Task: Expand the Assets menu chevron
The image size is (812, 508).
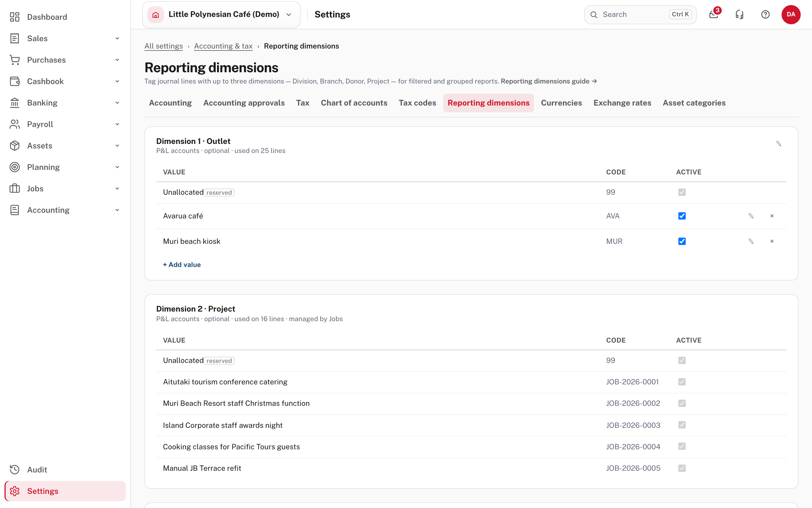Action: (117, 146)
